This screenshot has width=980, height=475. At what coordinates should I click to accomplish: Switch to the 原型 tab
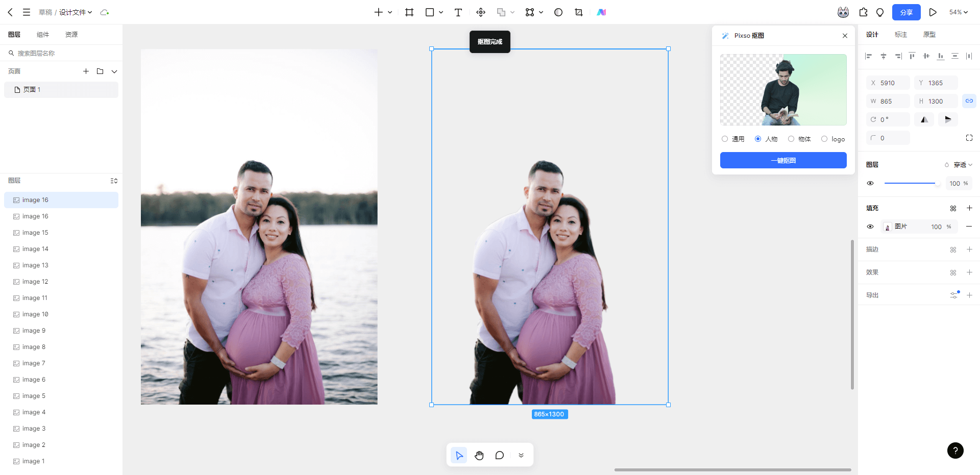click(929, 35)
